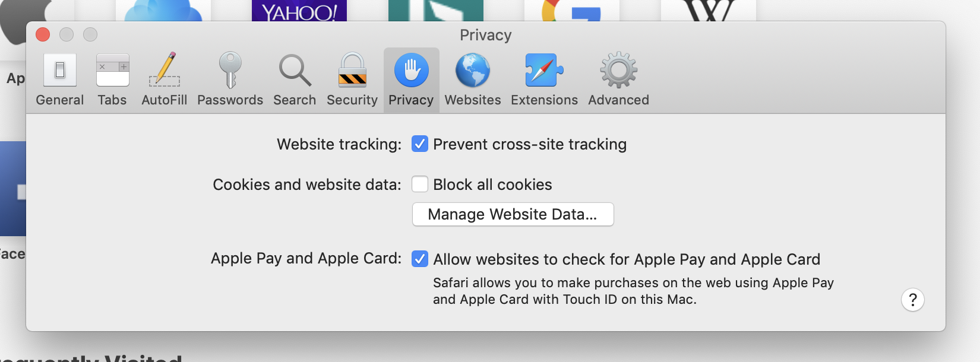This screenshot has height=362, width=980.
Task: Go to Security padlock preferences
Action: click(x=352, y=79)
